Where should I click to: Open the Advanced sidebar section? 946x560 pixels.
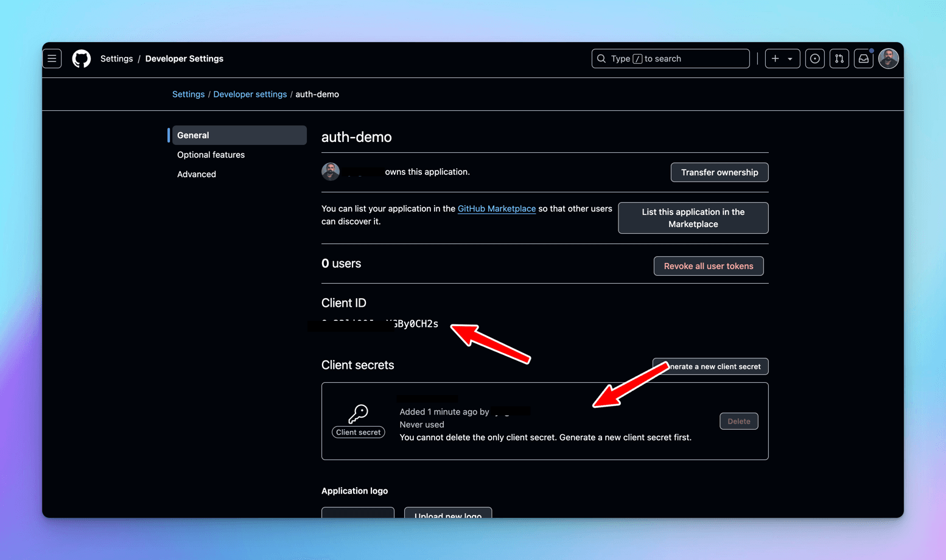click(x=196, y=174)
